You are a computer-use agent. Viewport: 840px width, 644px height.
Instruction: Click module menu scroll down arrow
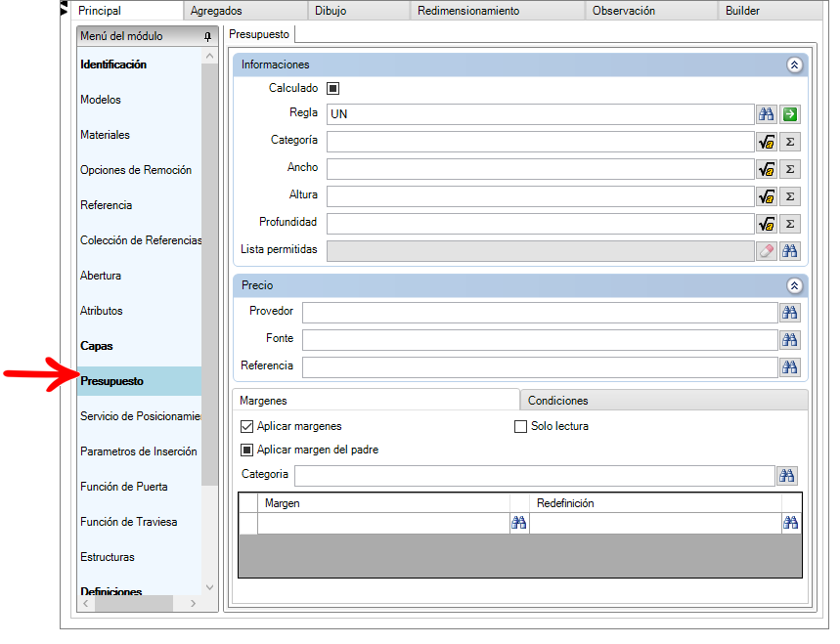pos(209,587)
